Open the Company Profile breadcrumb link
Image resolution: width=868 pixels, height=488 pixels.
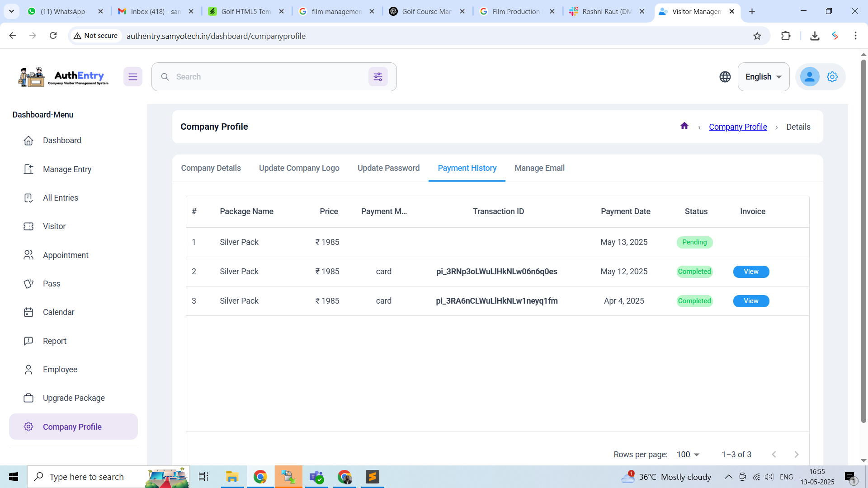point(737,127)
